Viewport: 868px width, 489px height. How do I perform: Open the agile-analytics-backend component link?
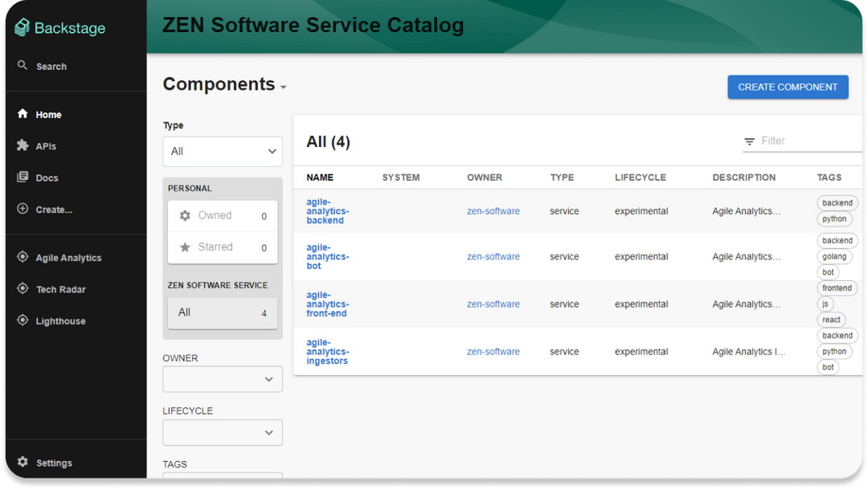[326, 210]
